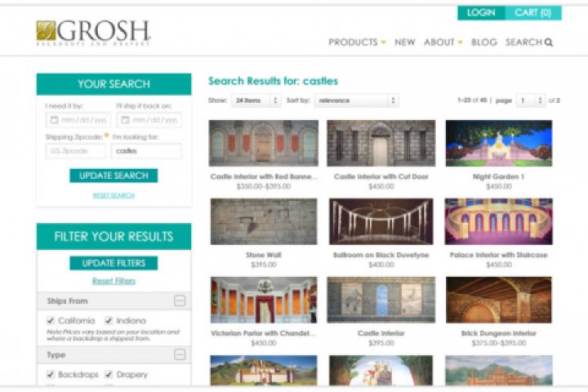The image size is (588, 392).
Task: Open the Show 24 items dropdown
Action: tap(256, 100)
